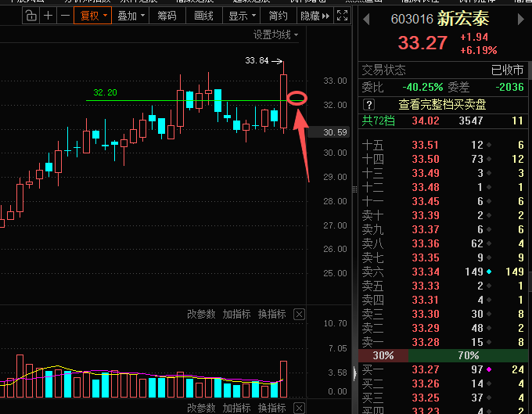The width and height of the screenshot is (532, 414).
Task: Click 加指标 in the bottom indicator header
Action: click(x=236, y=408)
